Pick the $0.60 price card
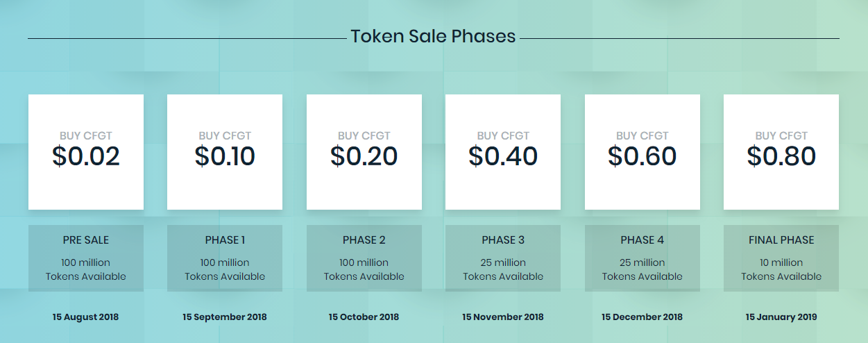The width and height of the screenshot is (868, 343). 643,152
